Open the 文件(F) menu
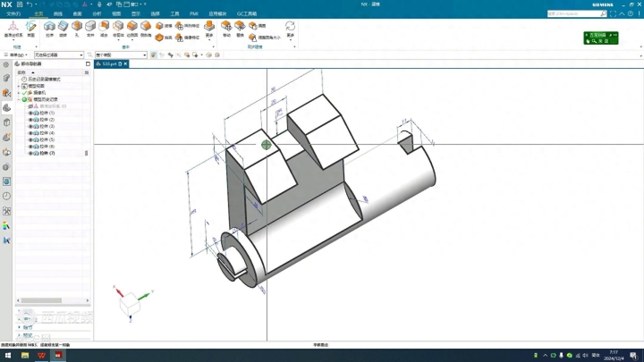 (x=13, y=13)
